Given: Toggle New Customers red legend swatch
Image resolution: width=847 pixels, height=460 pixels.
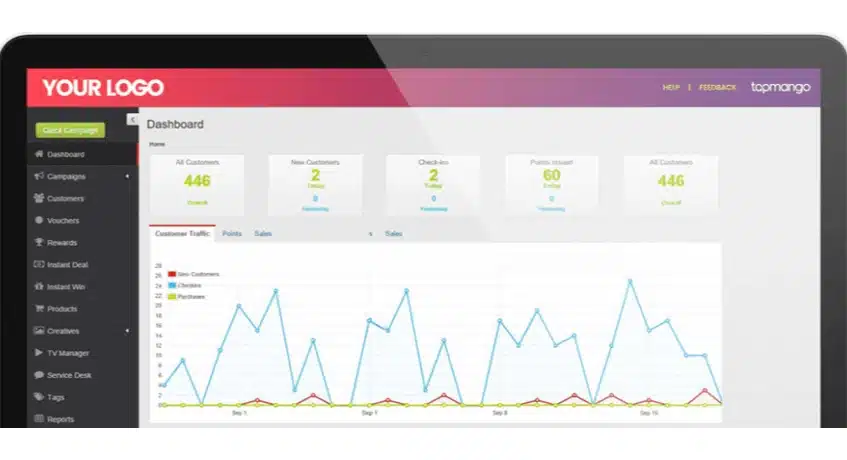Looking at the screenshot, I should coord(172,274).
